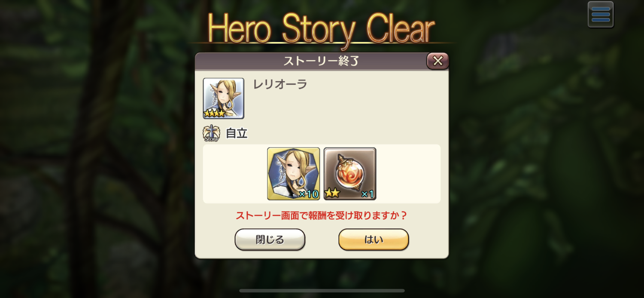Select the character shard reward x10
The height and width of the screenshot is (298, 644).
coord(294,174)
